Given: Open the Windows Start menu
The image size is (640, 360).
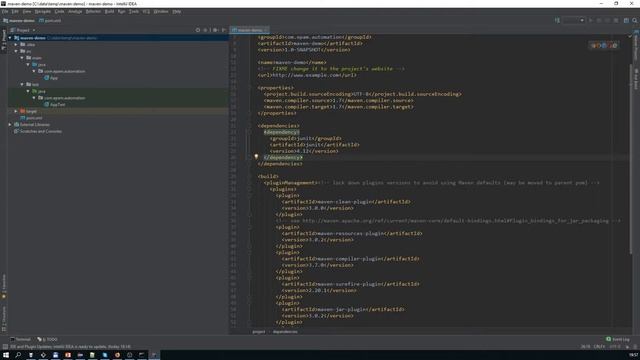Looking at the screenshot, I should tap(6, 355).
